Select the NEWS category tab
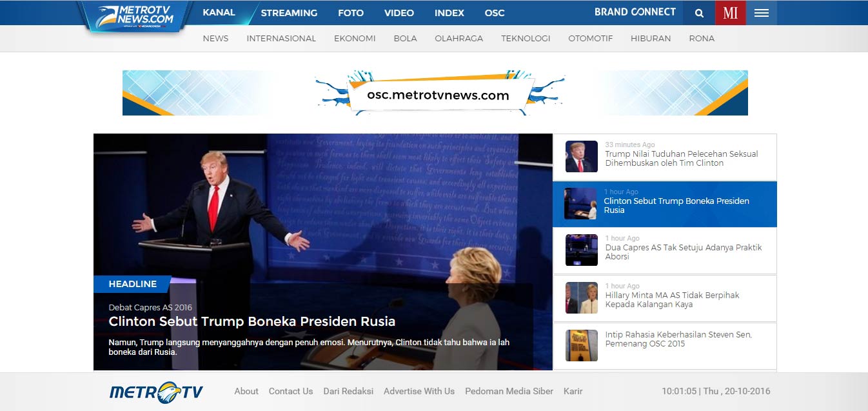 point(215,39)
